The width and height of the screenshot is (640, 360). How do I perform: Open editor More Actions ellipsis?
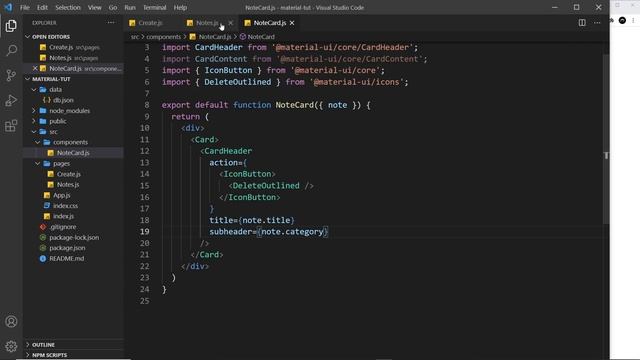597,23
